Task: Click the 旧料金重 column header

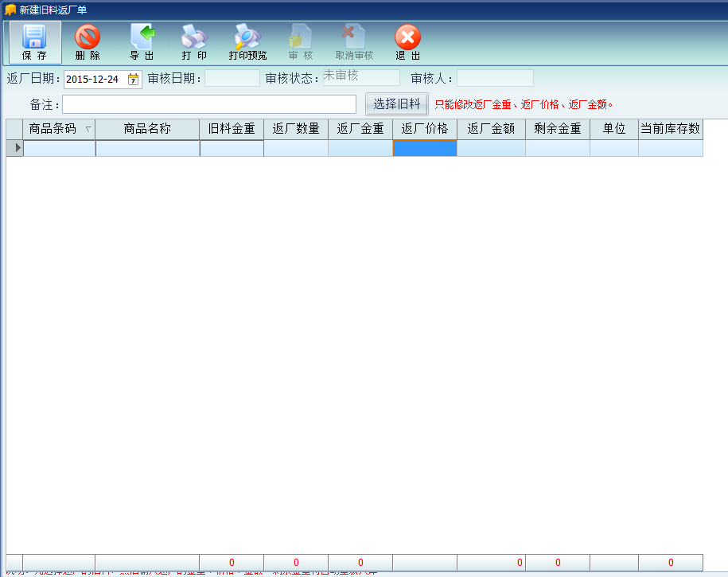Action: click(232, 129)
